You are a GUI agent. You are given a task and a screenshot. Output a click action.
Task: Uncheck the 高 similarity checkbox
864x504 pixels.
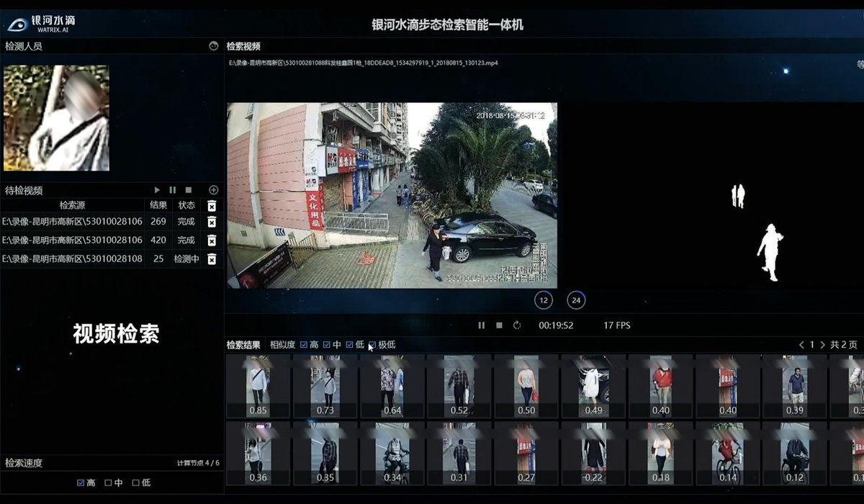click(305, 344)
